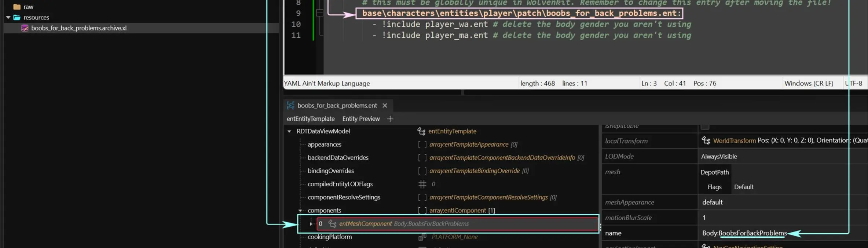Edit name field Body:BoobsForBackProblems
Image resolution: width=868 pixels, height=248 pixels.
[x=783, y=233]
